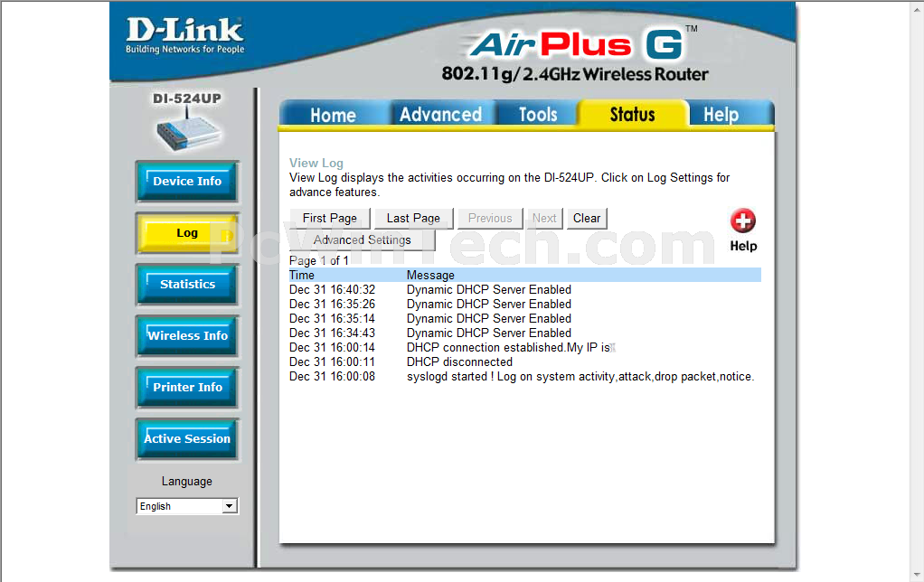This screenshot has width=924, height=582.
Task: Open Active Session page
Action: [187, 438]
